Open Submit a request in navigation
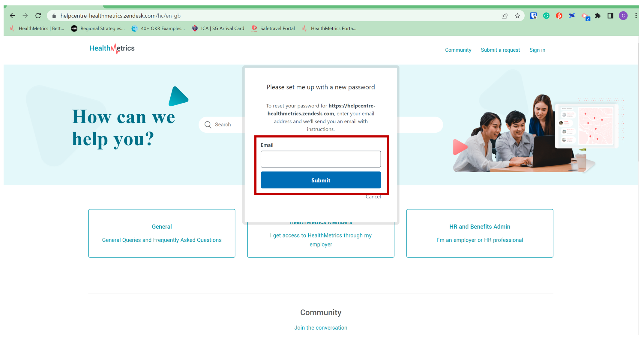This screenshot has height=338, width=644. 500,50
